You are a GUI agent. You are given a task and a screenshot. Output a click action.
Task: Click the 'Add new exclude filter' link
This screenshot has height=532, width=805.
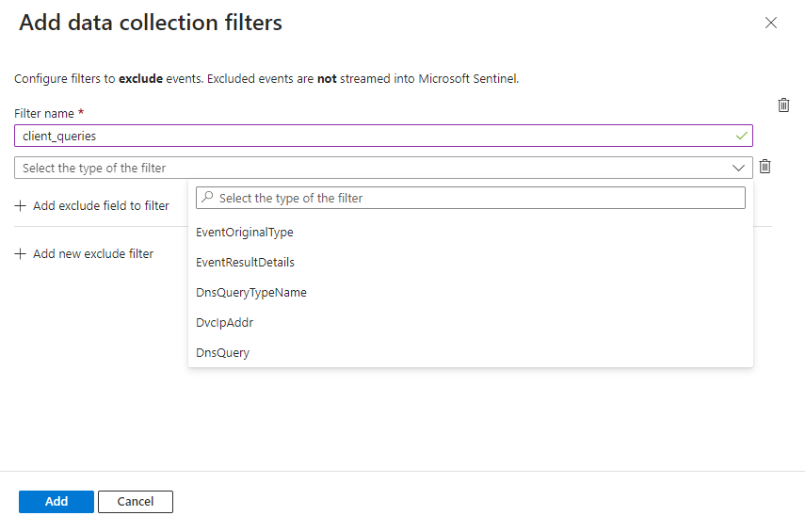(x=92, y=254)
